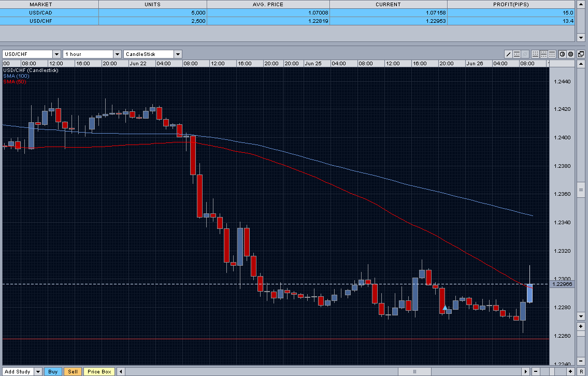Image resolution: width=588 pixels, height=376 pixels.
Task: Click the disabled erase-line icon
Action: [x=525, y=54]
